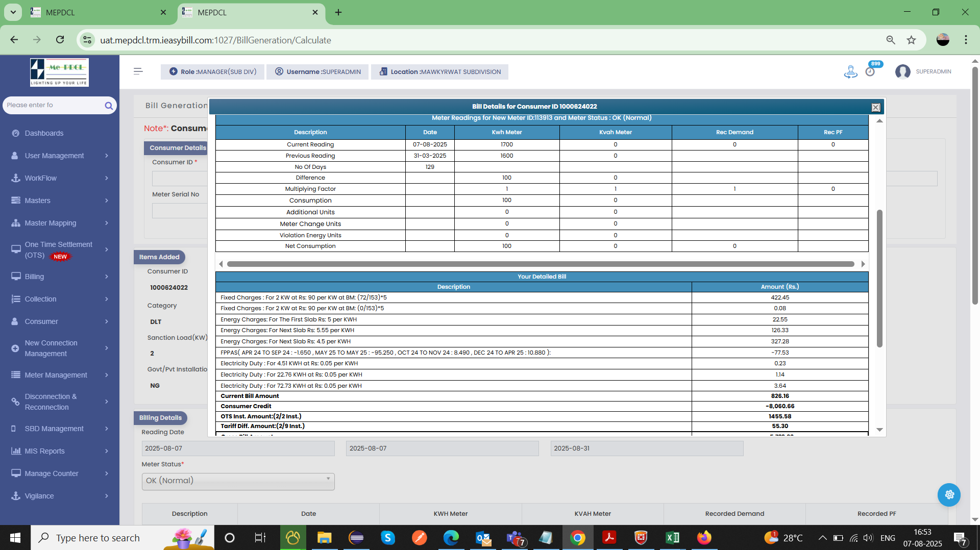
Task: Click the sidebar search input field
Action: [54, 105]
